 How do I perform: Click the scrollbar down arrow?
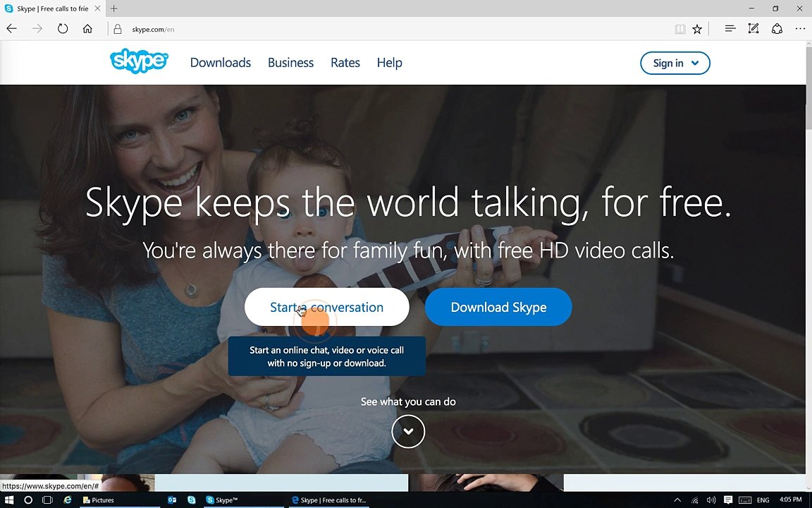[x=808, y=487]
